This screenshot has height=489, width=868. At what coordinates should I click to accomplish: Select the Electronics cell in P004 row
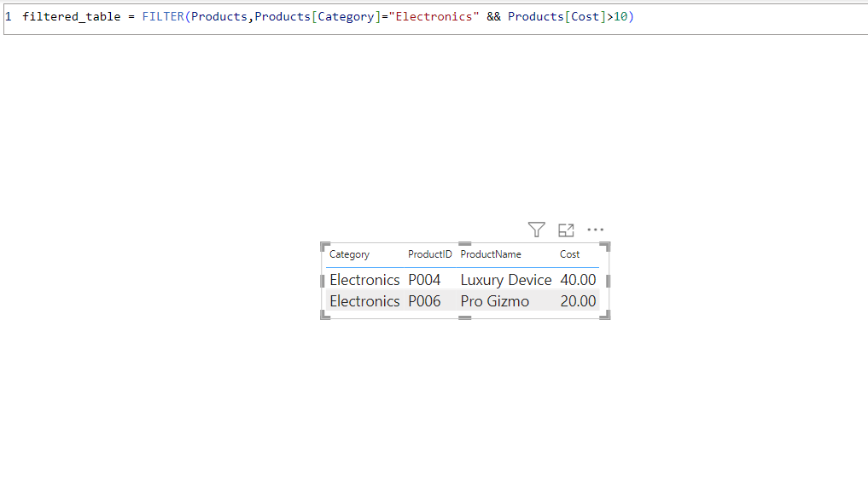coord(364,280)
